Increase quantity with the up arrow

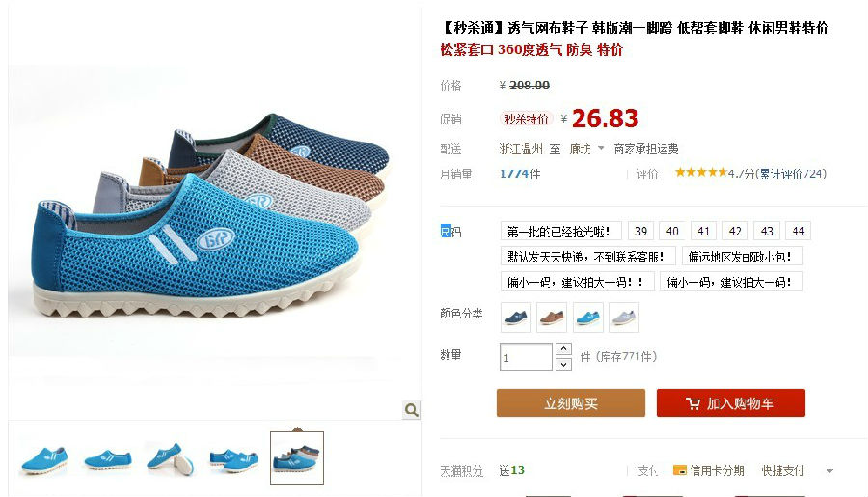[x=563, y=349]
